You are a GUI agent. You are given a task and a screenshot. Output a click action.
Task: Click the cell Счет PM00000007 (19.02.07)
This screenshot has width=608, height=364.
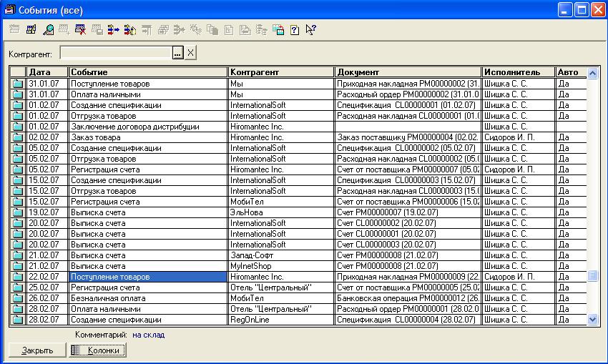408,212
